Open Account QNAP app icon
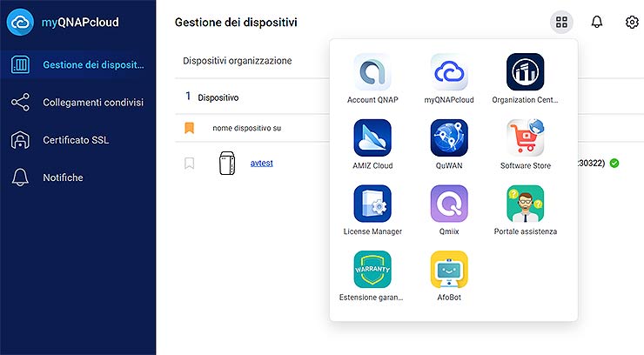Viewport: 644px width, 355px height. [x=372, y=72]
